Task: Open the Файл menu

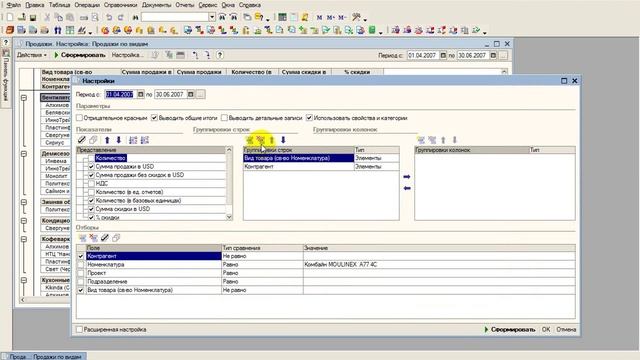Action: [13, 5]
